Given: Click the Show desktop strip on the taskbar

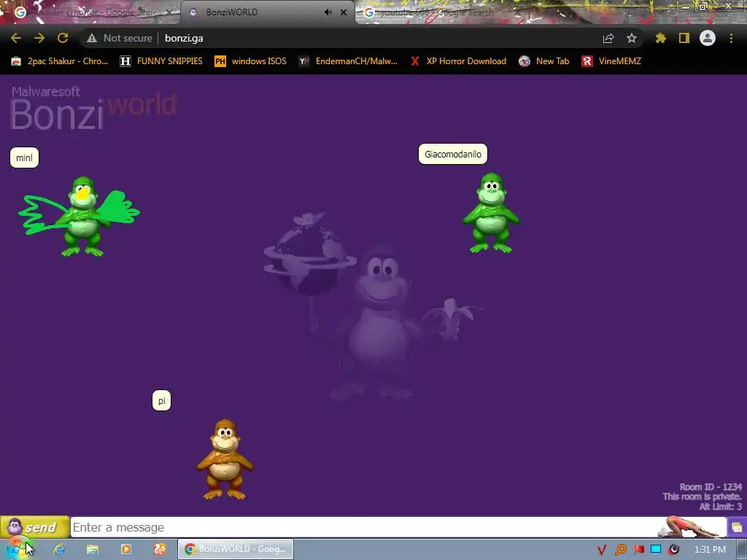Looking at the screenshot, I should 743,550.
